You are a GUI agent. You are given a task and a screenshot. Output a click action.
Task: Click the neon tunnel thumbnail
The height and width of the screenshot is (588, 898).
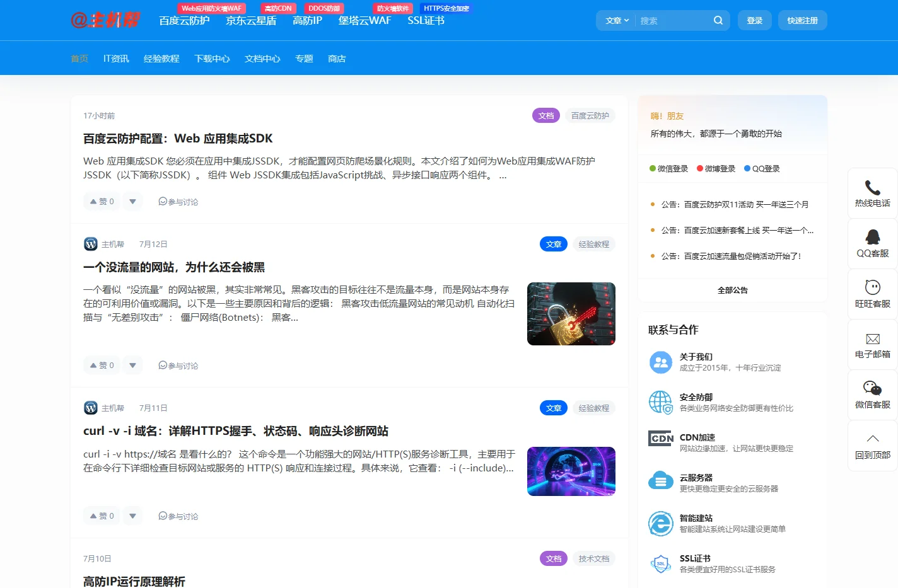click(571, 471)
